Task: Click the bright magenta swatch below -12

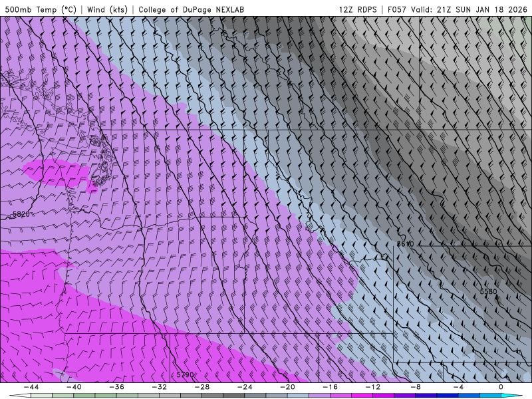Action: [x=362, y=396]
